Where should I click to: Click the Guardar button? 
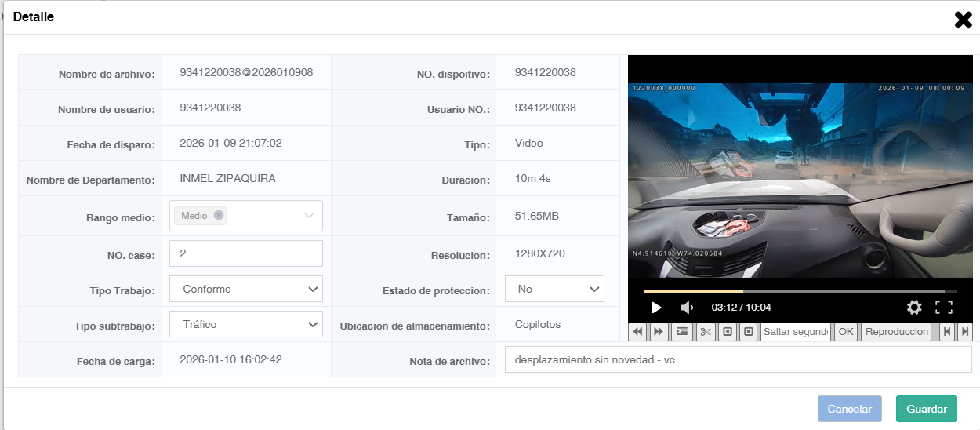pos(927,409)
